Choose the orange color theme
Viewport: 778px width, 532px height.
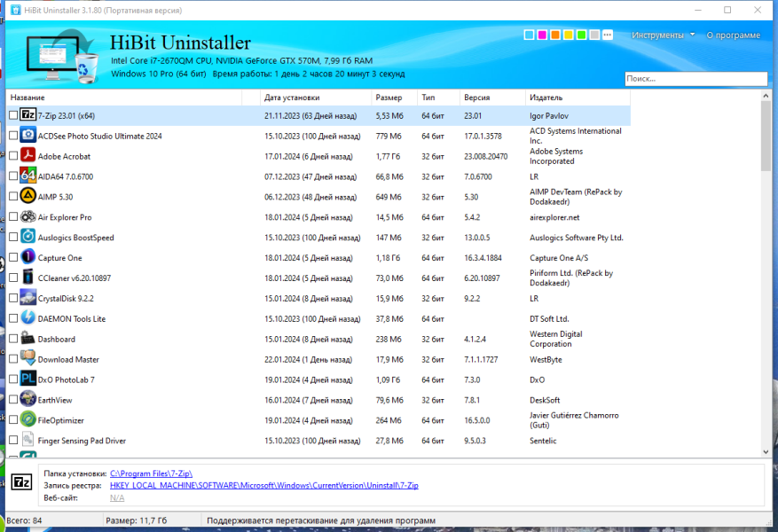pyautogui.click(x=555, y=35)
